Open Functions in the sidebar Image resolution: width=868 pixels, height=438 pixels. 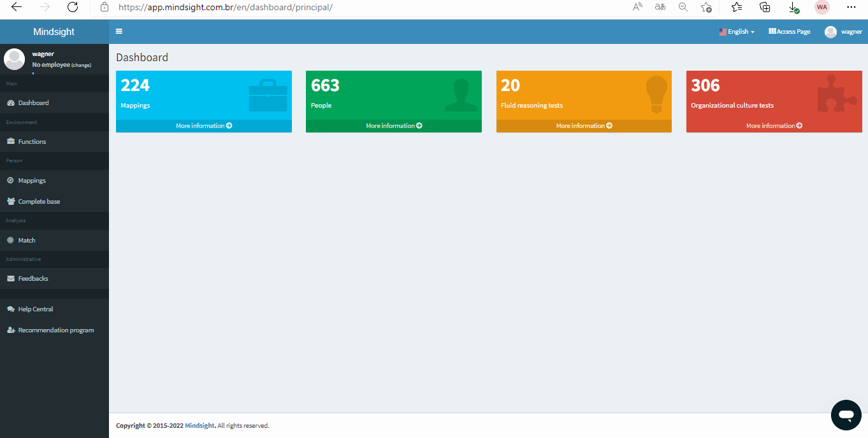pyautogui.click(x=54, y=141)
